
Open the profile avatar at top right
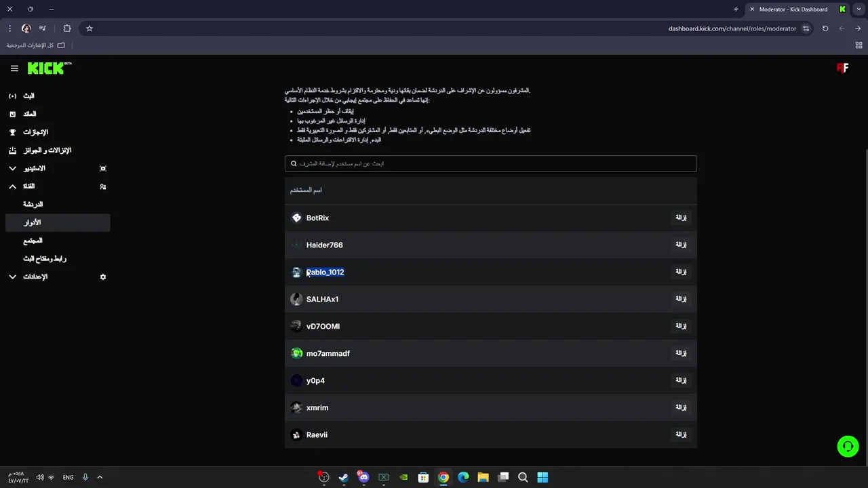click(x=842, y=68)
